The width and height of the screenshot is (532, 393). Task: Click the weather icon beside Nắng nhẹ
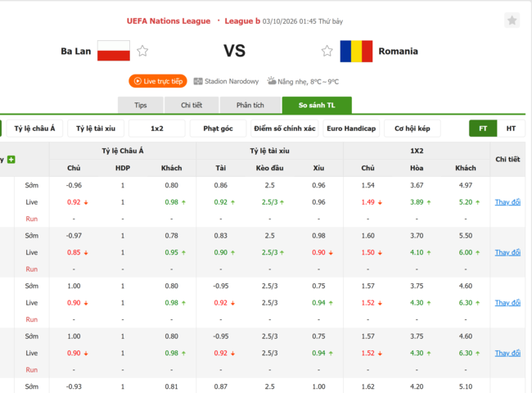click(x=272, y=81)
